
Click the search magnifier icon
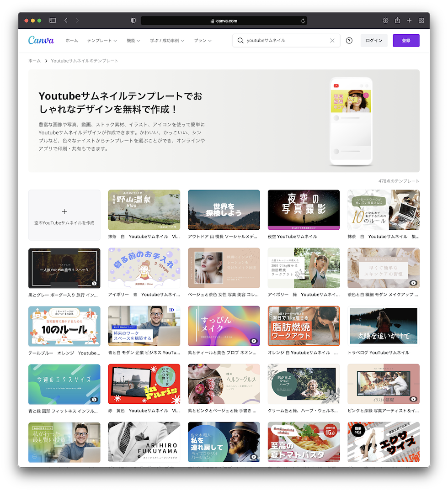pos(240,41)
